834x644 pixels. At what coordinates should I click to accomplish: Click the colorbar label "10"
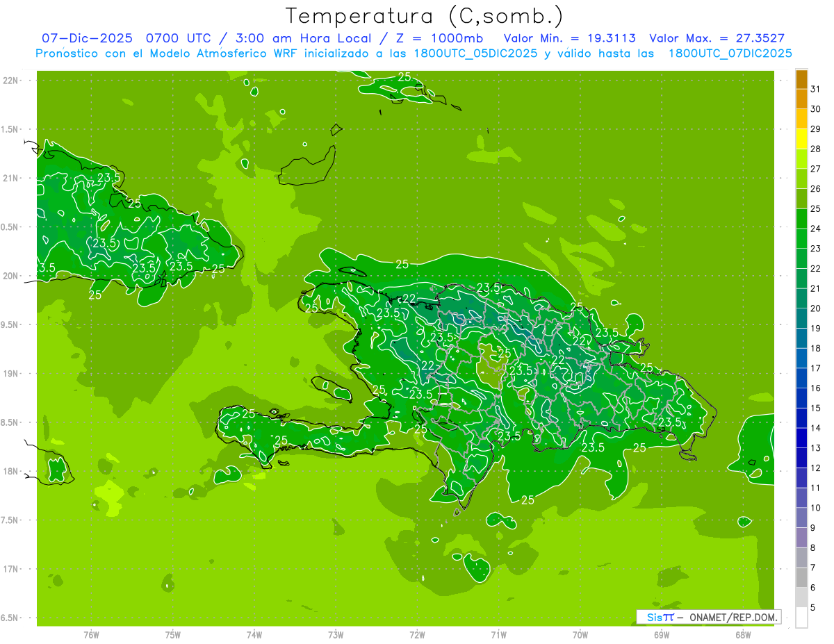(x=815, y=508)
